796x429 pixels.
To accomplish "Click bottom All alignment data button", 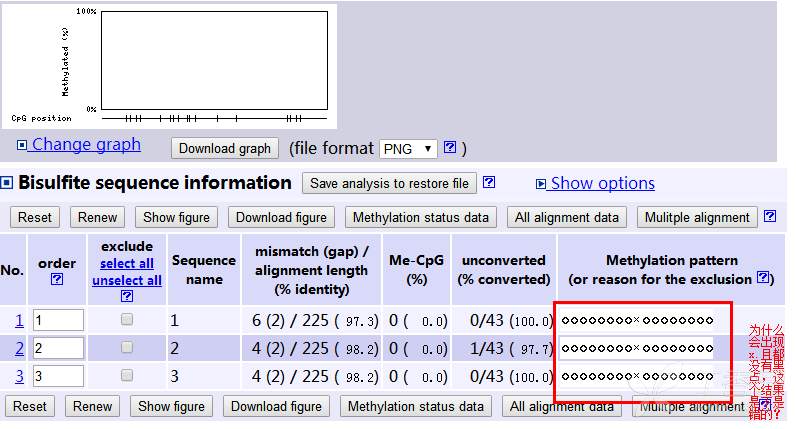I will [x=561, y=406].
